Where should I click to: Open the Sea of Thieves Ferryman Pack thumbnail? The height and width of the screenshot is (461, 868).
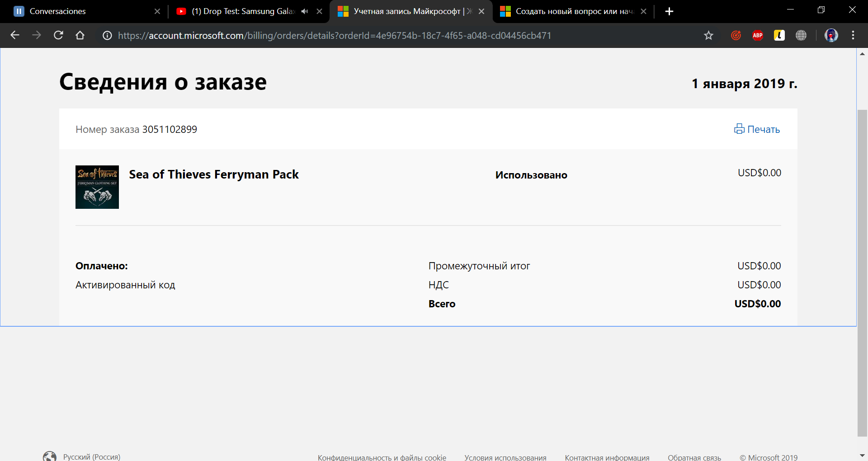(x=97, y=187)
